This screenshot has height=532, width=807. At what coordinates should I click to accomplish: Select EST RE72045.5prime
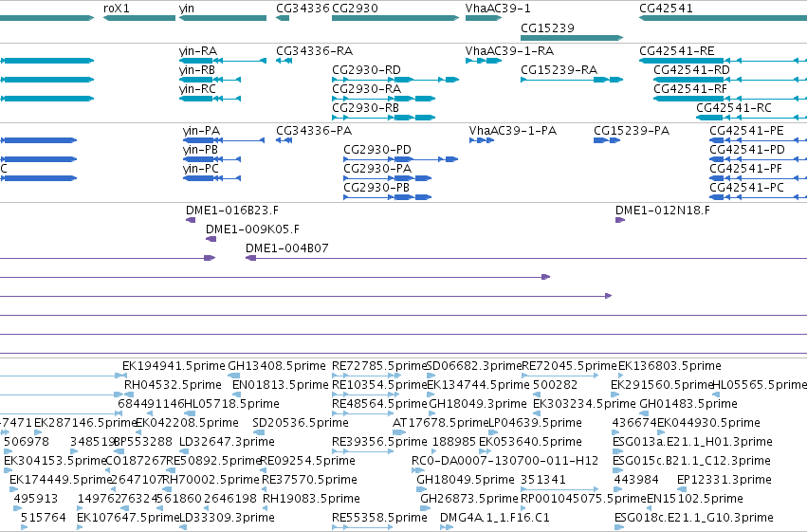(569, 366)
